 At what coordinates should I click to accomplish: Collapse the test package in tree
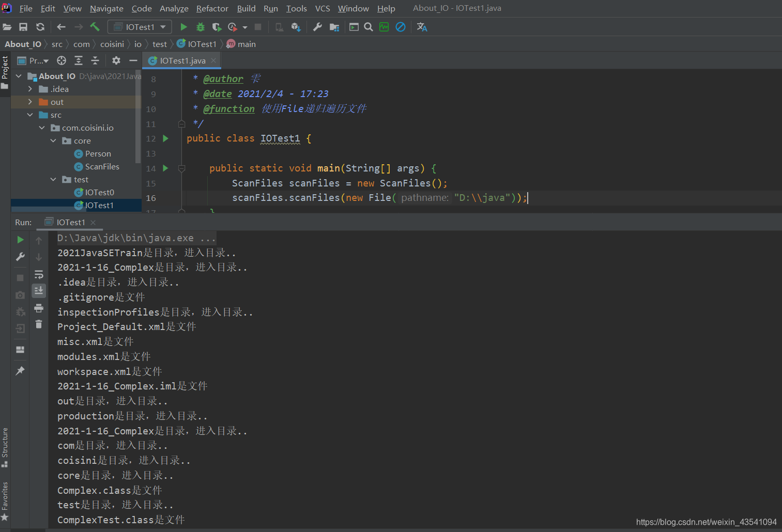coord(53,179)
